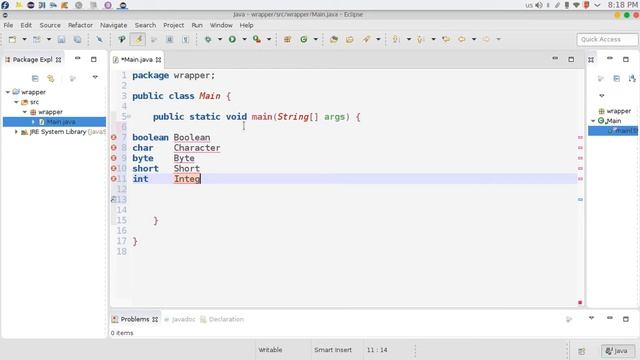Open the Run configurations dropdown arrow
This screenshot has width=640, height=360.
point(244,40)
